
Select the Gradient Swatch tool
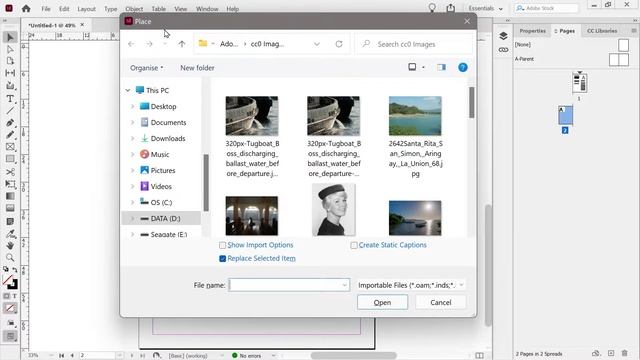coord(10,196)
